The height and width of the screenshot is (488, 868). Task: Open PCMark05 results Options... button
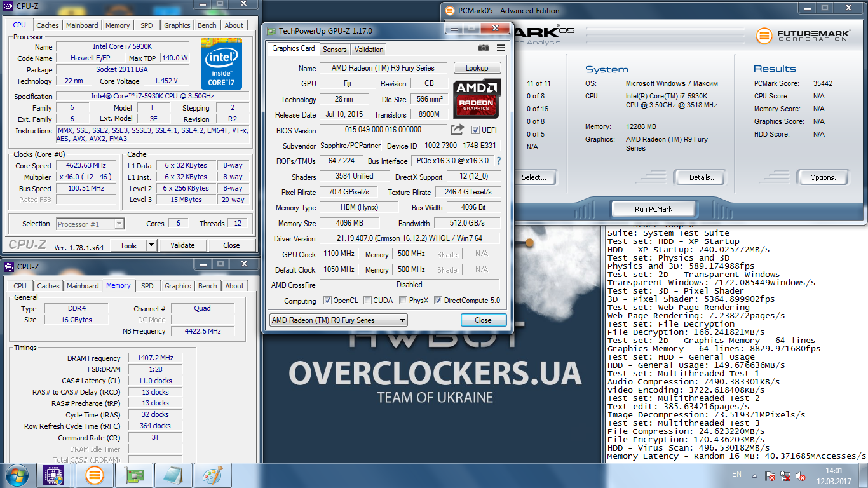click(825, 177)
